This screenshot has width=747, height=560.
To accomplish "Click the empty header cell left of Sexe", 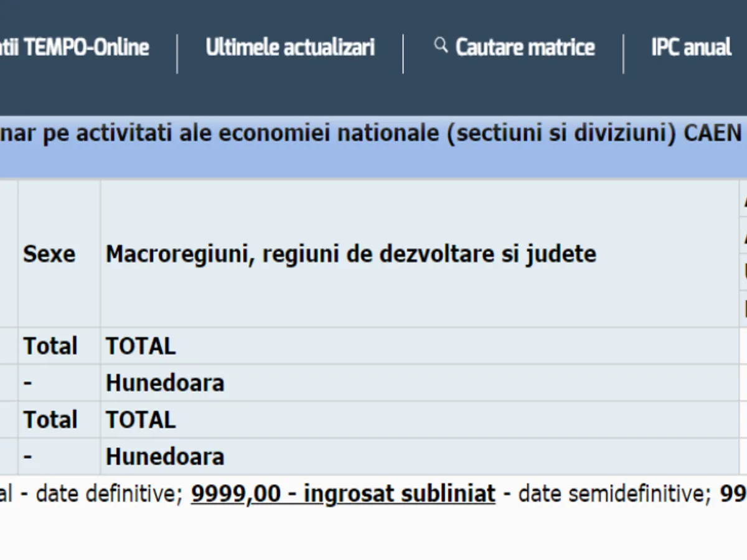I will 8,254.
